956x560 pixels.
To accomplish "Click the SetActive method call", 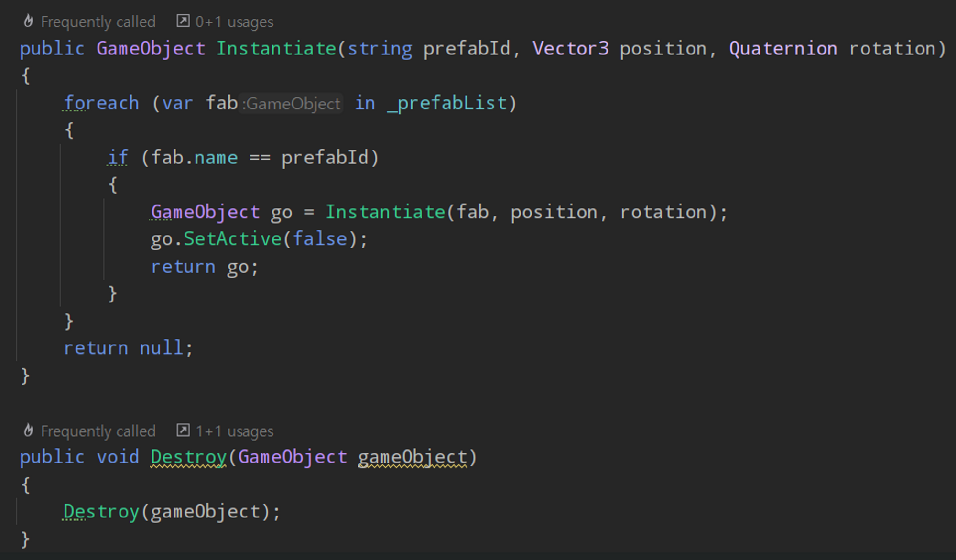I will tap(232, 239).
